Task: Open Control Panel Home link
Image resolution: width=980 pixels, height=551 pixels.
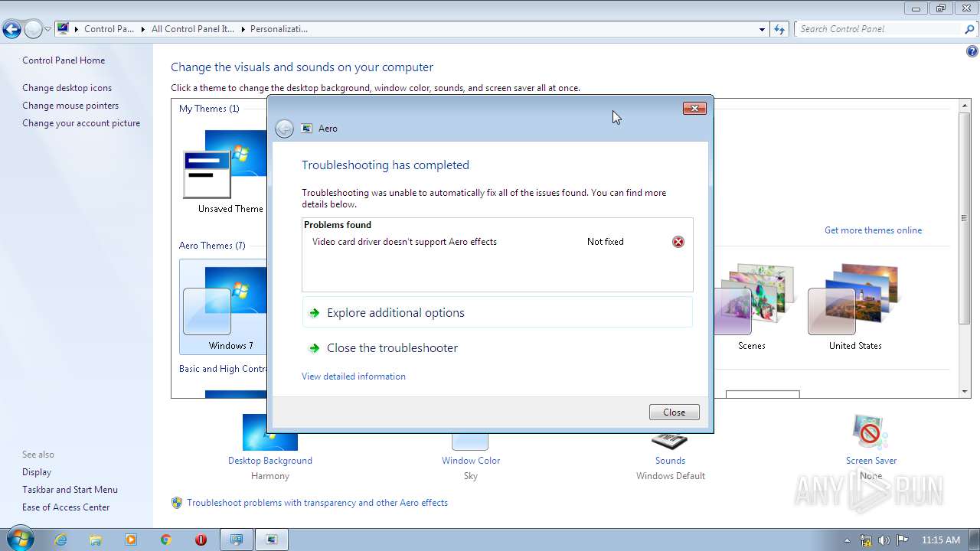Action: tap(64, 60)
